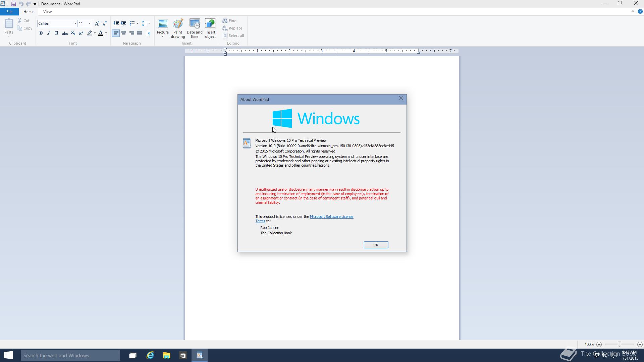The image size is (644, 362).
Task: Click the Terms link
Action: click(x=260, y=221)
